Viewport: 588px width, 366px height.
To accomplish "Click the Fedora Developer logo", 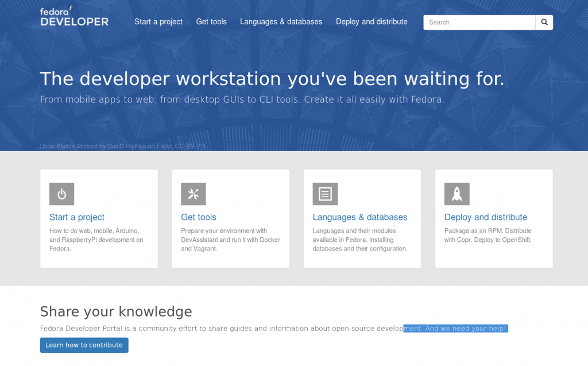I will click(x=73, y=16).
